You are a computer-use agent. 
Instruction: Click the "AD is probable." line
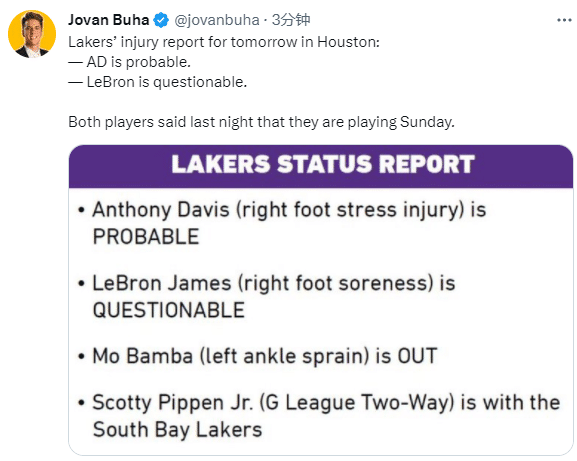pyautogui.click(x=130, y=62)
